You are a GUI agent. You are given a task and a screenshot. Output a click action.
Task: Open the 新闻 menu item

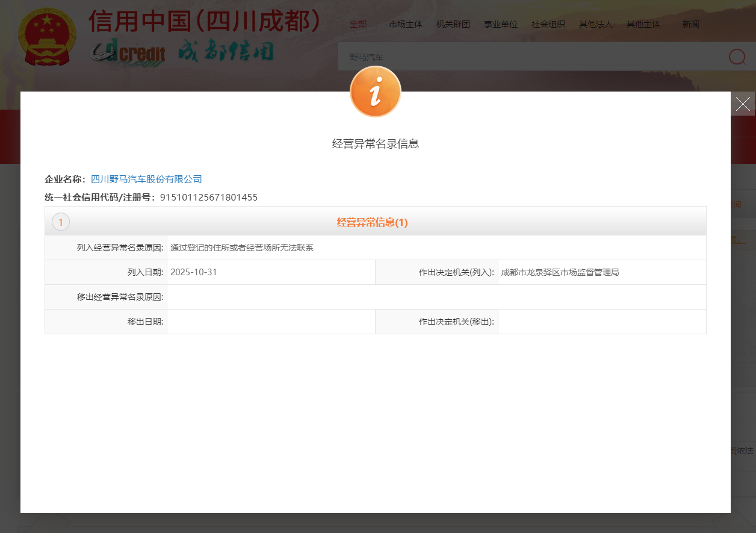690,24
